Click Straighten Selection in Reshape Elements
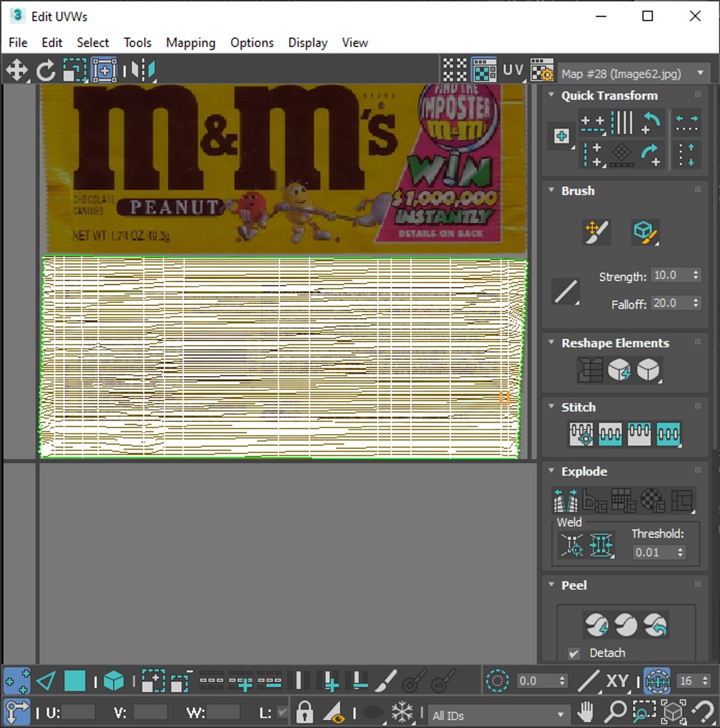Image resolution: width=720 pixels, height=728 pixels. (591, 370)
